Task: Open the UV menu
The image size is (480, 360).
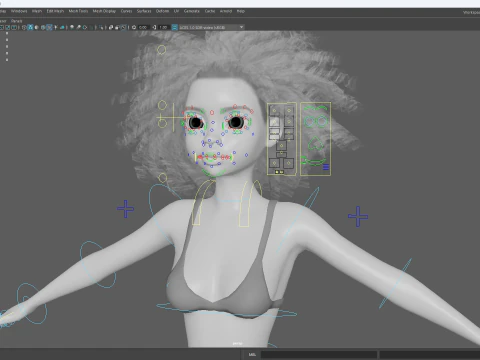Action: pyautogui.click(x=176, y=11)
